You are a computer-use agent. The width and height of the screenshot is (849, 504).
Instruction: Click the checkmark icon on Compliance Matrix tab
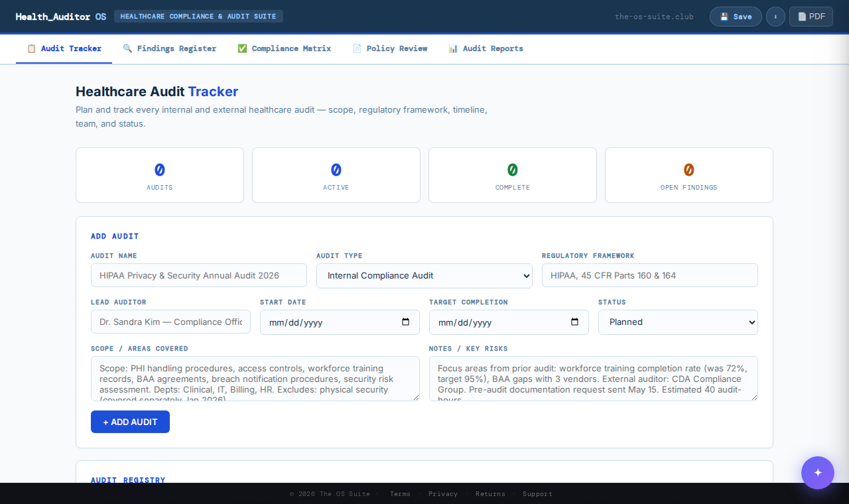242,48
